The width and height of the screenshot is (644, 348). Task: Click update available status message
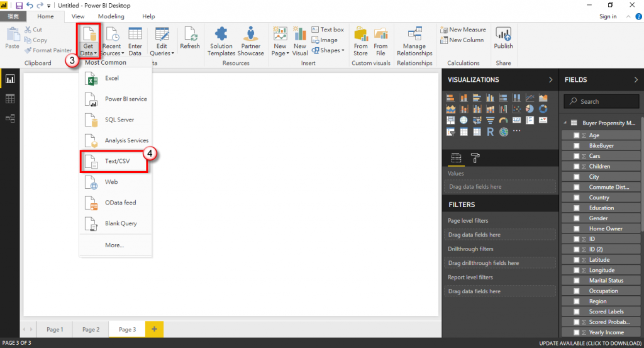590,343
